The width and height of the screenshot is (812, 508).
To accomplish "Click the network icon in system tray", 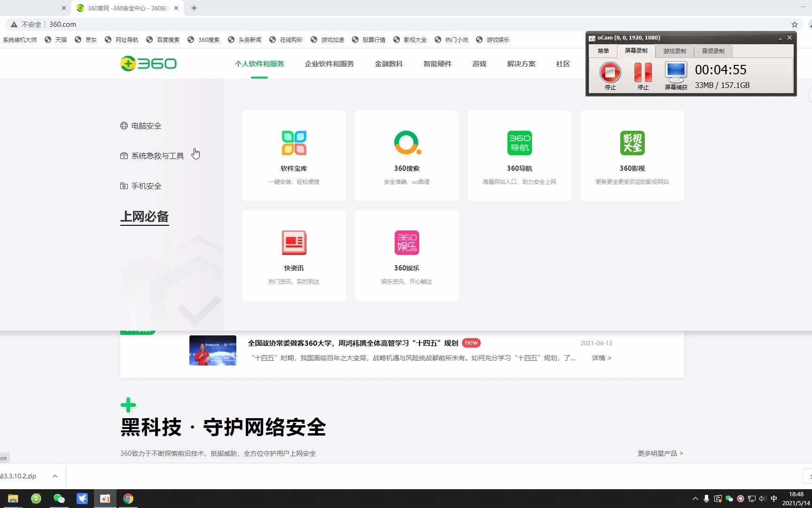I will point(752,499).
